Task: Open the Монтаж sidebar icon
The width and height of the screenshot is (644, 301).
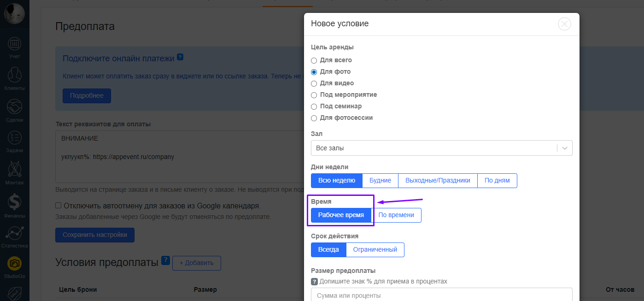Action: click(14, 170)
